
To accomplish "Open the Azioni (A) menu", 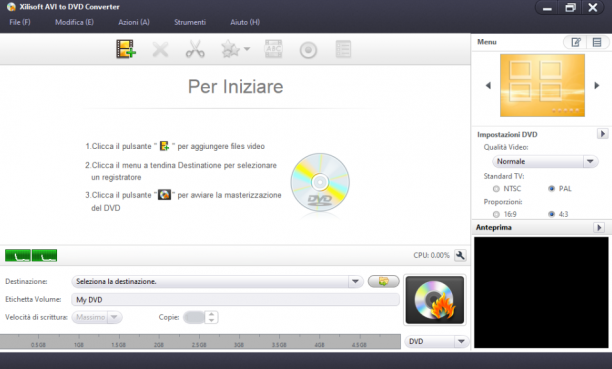I will pyautogui.click(x=134, y=22).
